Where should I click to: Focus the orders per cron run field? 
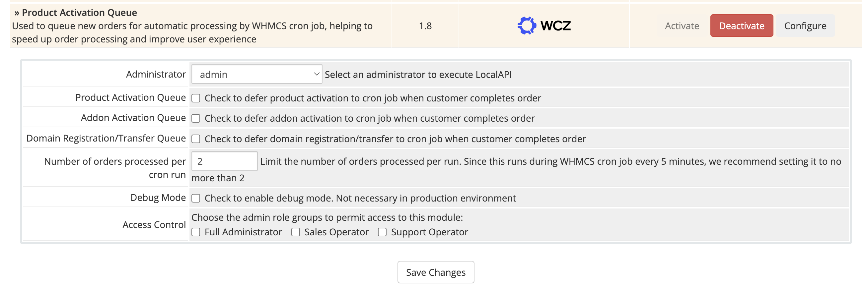click(224, 161)
